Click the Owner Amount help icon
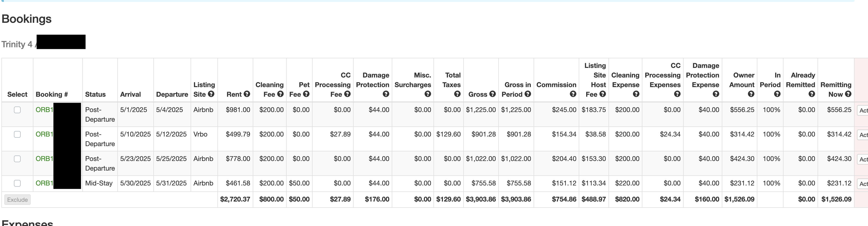The image size is (868, 226). pos(751,94)
